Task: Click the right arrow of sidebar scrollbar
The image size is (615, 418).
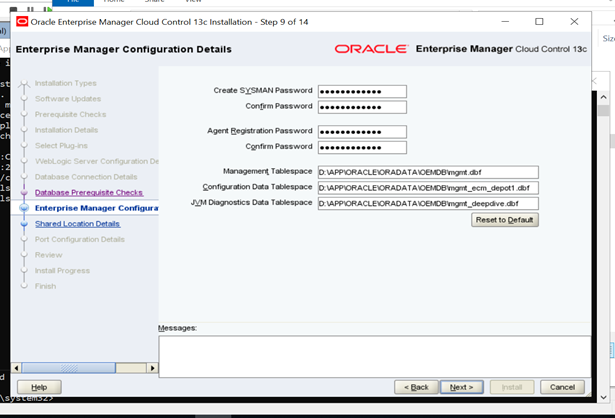Action: coord(153,368)
